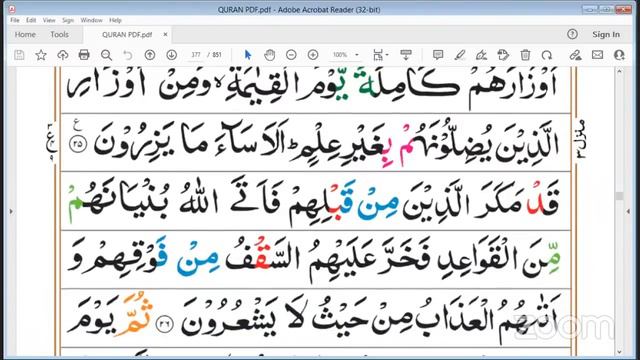Image resolution: width=640 pixels, height=360 pixels.
Task: Open the help question mark
Action: [x=572, y=34]
